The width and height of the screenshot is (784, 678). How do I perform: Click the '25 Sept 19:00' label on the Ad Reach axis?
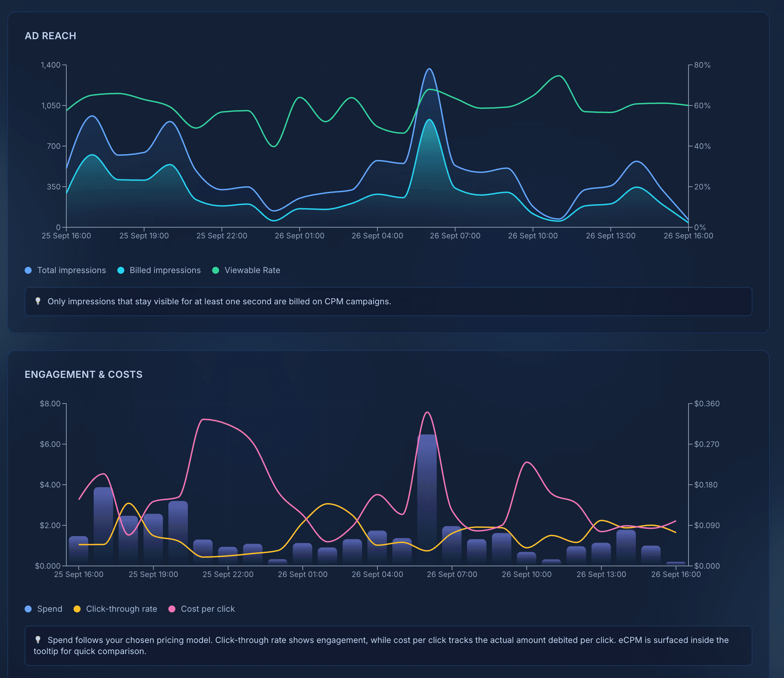pyautogui.click(x=144, y=236)
